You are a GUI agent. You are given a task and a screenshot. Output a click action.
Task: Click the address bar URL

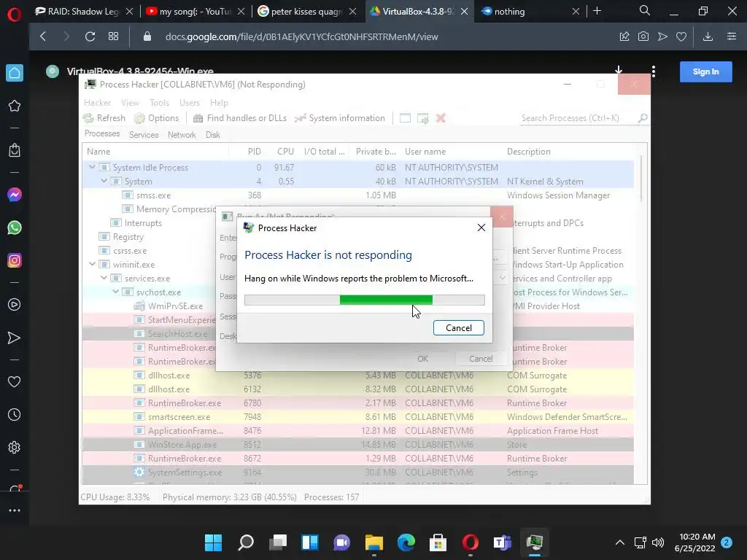pyautogui.click(x=301, y=36)
